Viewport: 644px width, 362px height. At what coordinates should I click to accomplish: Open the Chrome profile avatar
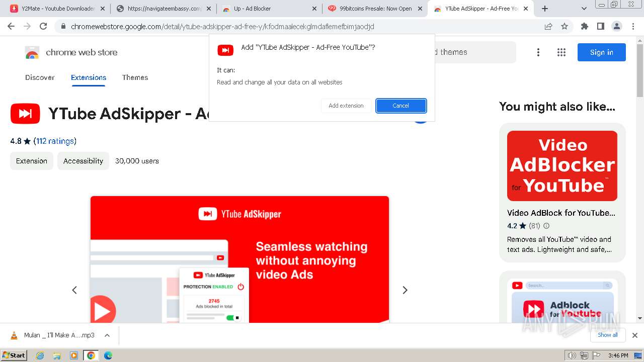pos(616,26)
